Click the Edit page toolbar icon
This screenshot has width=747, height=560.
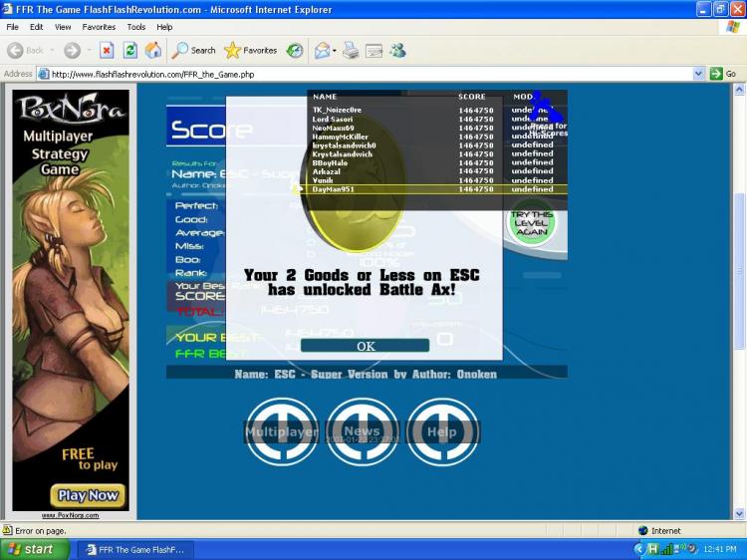coord(373,50)
